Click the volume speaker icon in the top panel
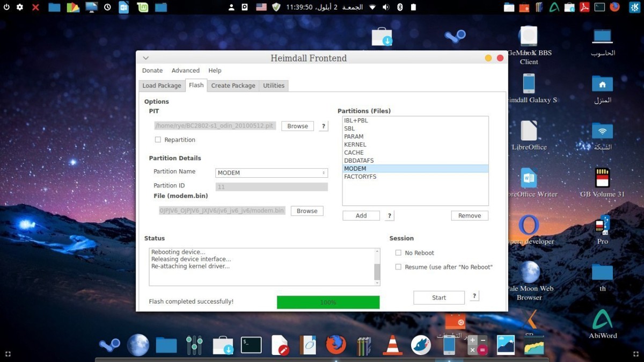 point(386,7)
